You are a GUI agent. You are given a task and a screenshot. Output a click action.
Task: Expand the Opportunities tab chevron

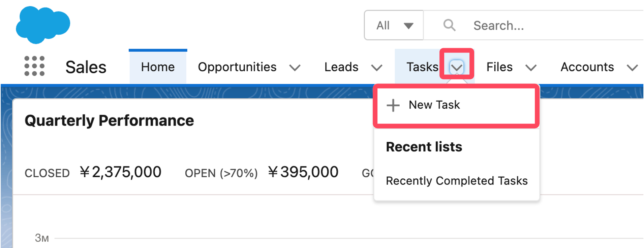(295, 68)
